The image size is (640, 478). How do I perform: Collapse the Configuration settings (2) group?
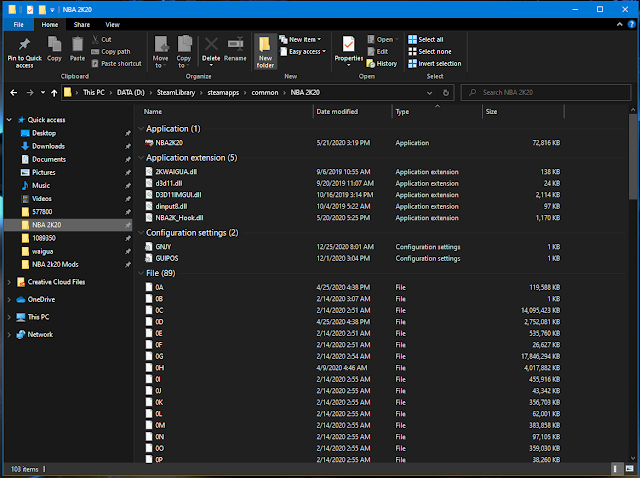click(x=141, y=233)
